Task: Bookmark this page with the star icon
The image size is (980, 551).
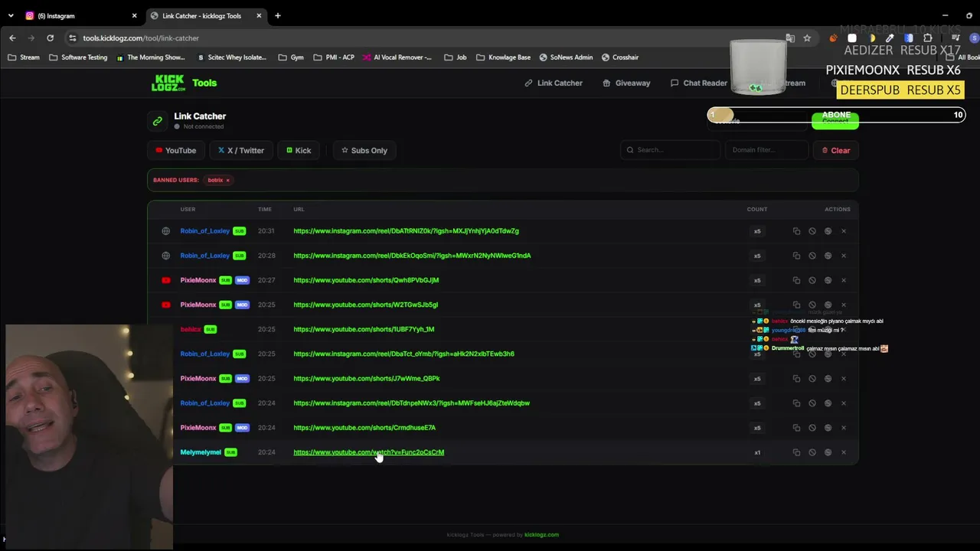Action: [x=807, y=37]
